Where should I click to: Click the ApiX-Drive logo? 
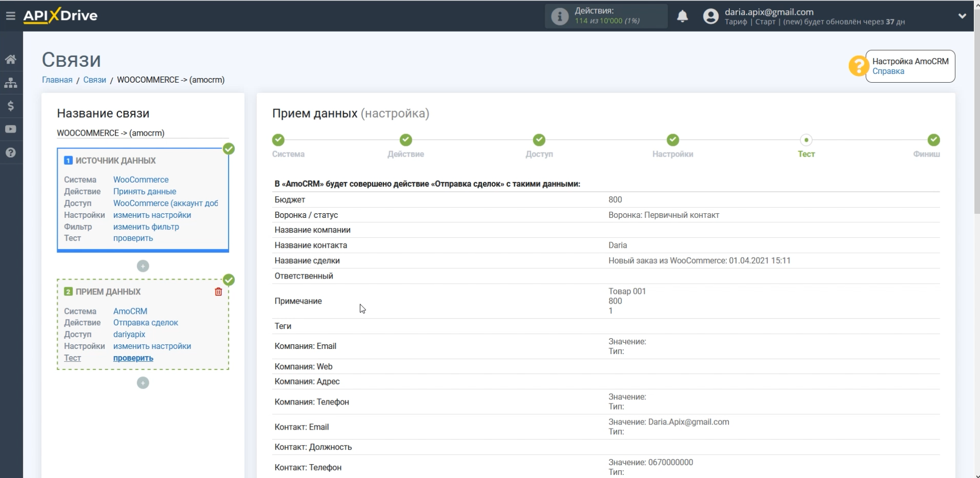coord(60,15)
